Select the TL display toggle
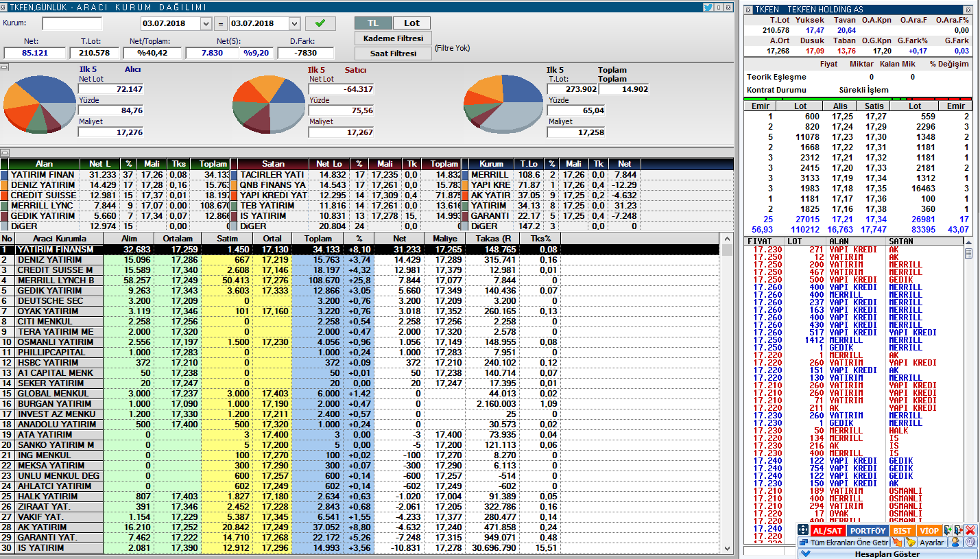 [x=373, y=23]
